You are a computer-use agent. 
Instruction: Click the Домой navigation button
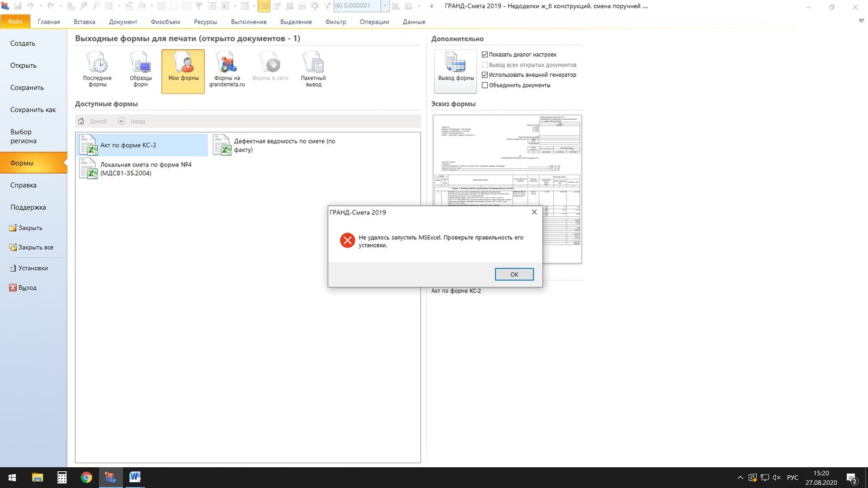93,121
